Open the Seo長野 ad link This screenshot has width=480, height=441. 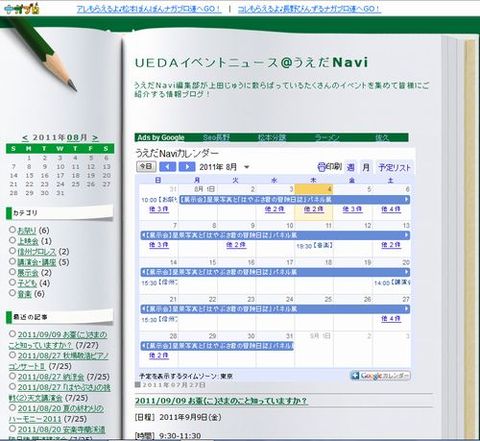pos(216,137)
